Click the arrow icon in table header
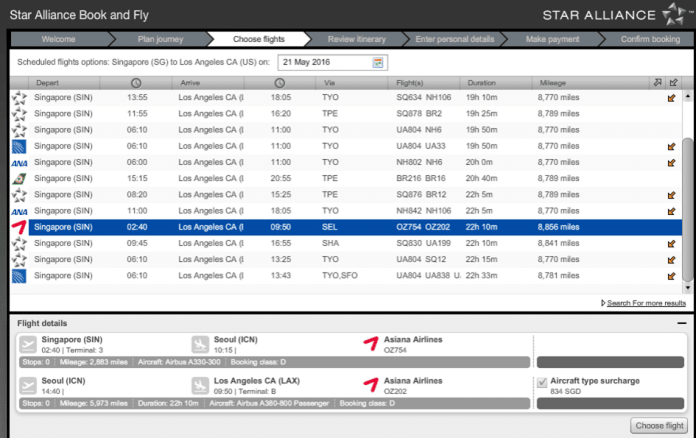The width and height of the screenshot is (696, 438). pos(657,83)
